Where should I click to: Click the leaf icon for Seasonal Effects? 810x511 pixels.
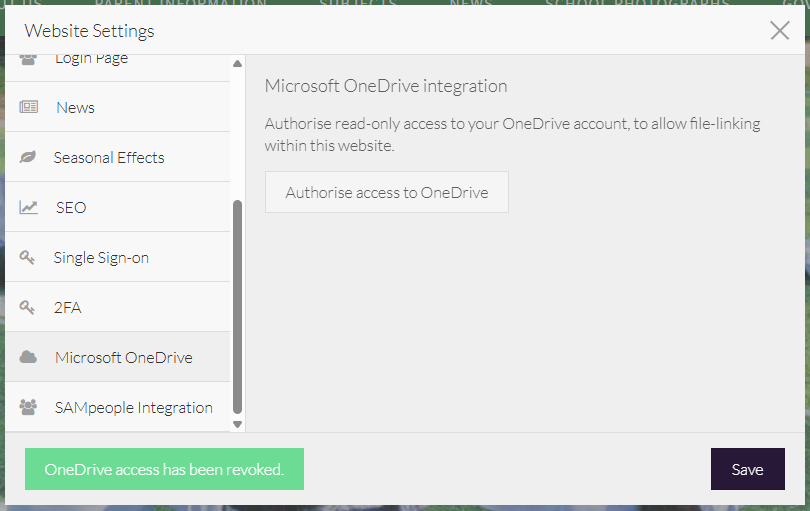(29, 157)
